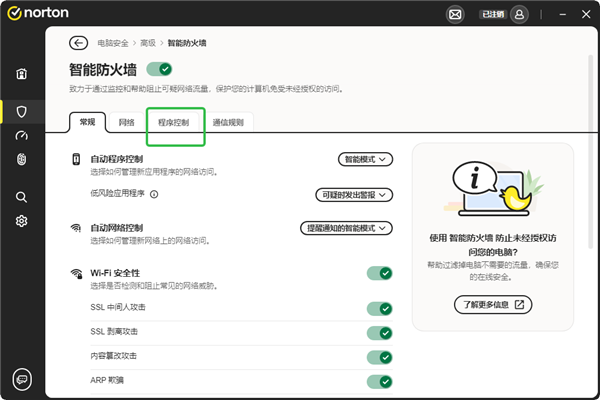Turn off the 内容篡改攻击 toggle
Screen dimensions: 600x400
[x=379, y=357]
